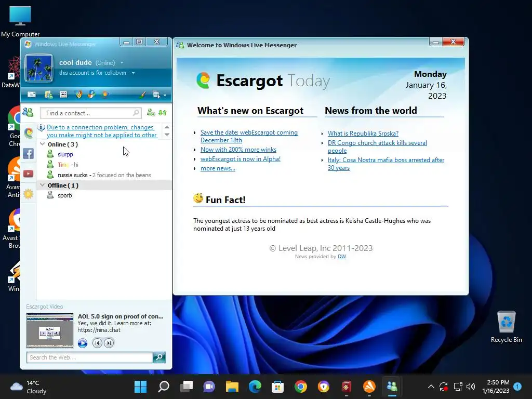Open Microsoft Store from the taskbar

(x=277, y=387)
